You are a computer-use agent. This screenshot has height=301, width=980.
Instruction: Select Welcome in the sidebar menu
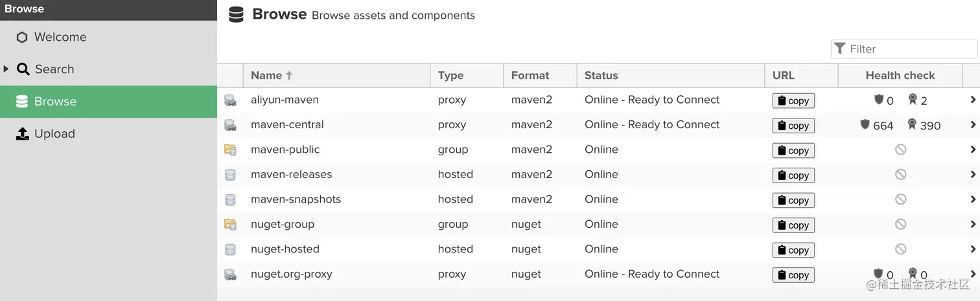coord(108,38)
